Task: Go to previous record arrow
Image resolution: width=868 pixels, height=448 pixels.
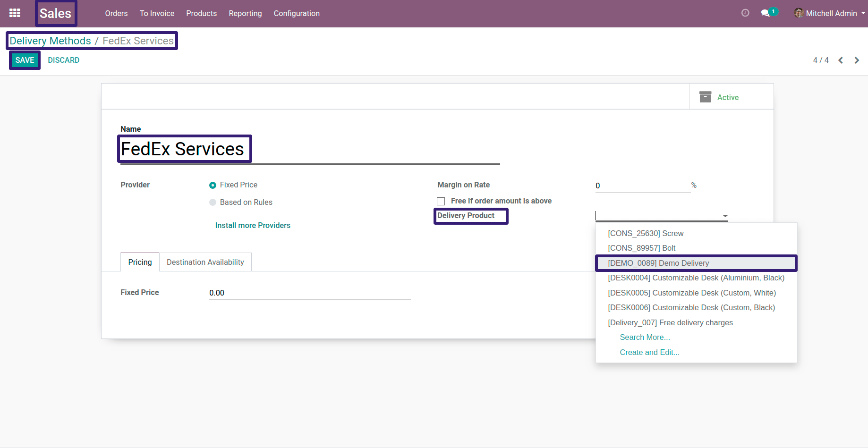Action: click(x=841, y=60)
